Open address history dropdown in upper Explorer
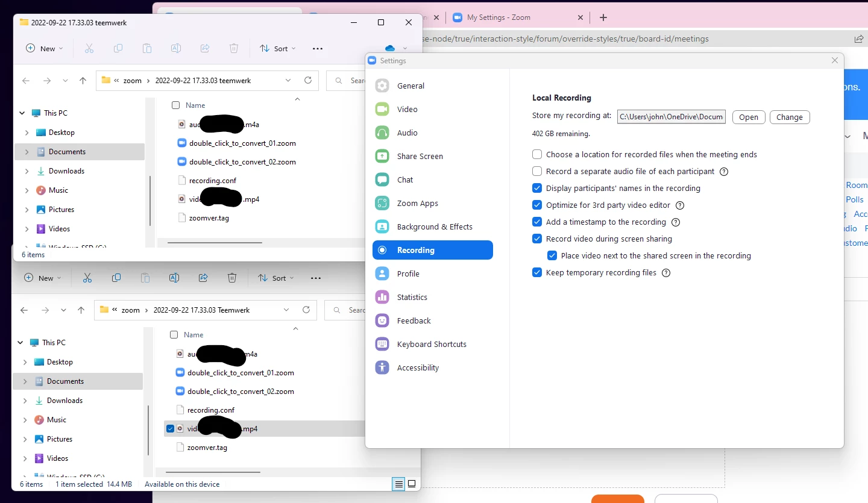868x503 pixels. coord(288,80)
